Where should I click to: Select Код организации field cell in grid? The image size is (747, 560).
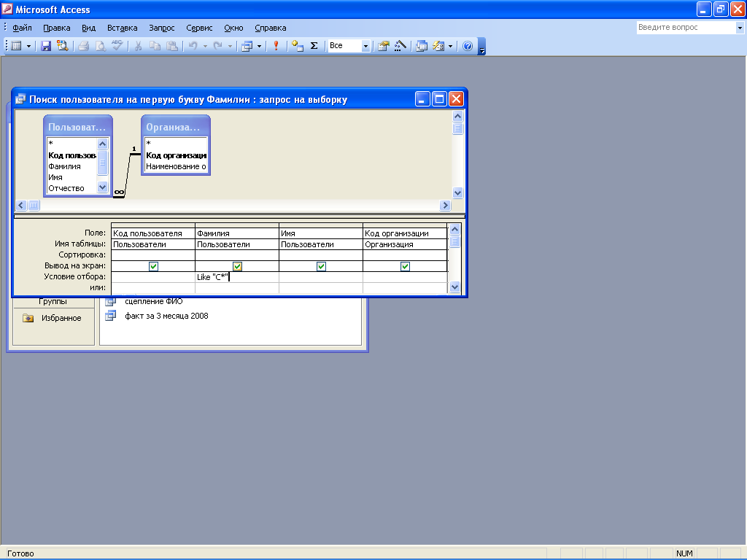[404, 233]
